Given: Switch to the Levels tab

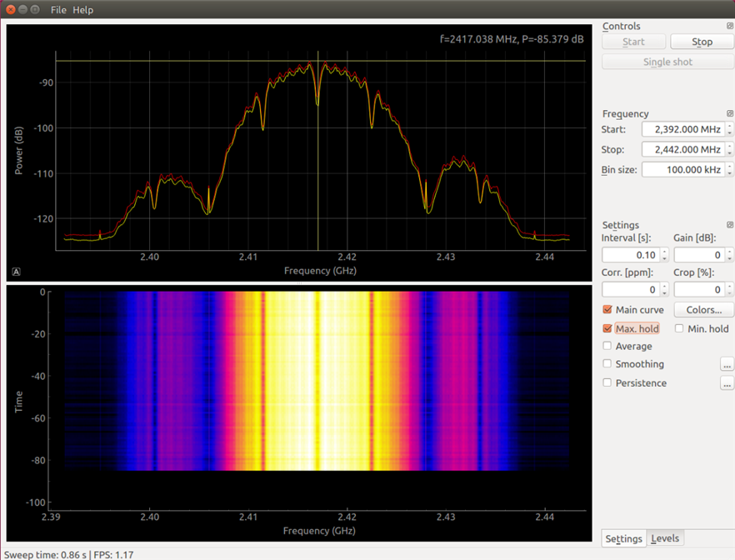Looking at the screenshot, I should tap(665, 538).
